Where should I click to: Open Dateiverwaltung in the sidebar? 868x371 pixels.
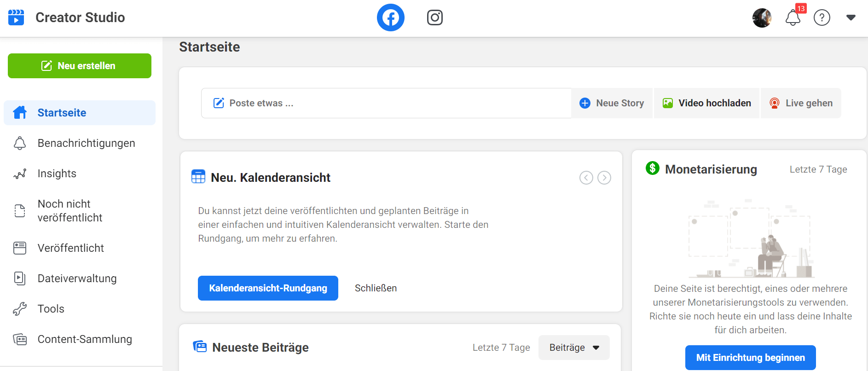point(80,278)
